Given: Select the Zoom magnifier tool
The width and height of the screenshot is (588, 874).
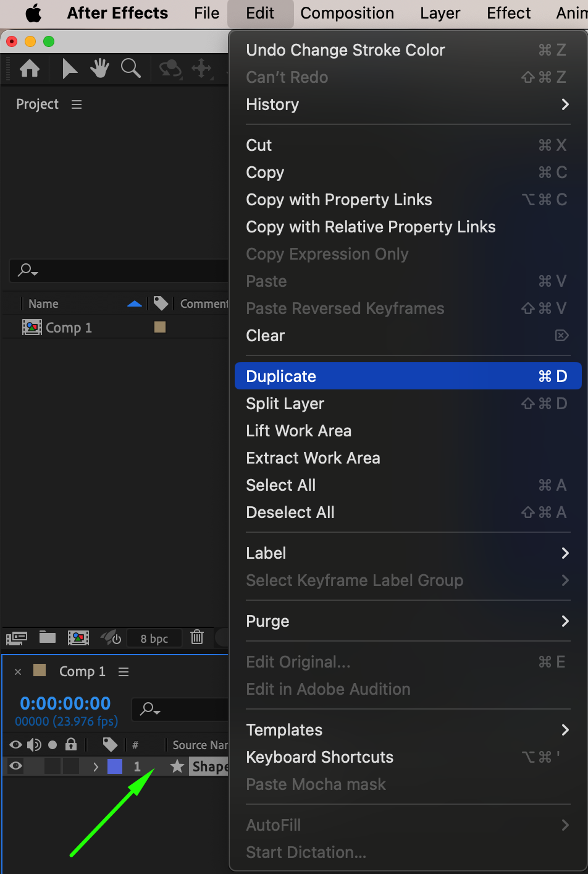Looking at the screenshot, I should [x=130, y=68].
